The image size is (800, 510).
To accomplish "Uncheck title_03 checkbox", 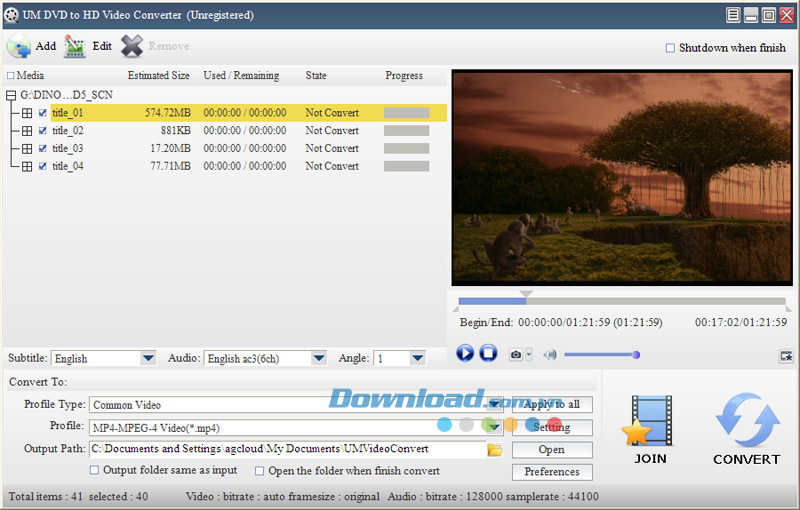I will 42,149.
